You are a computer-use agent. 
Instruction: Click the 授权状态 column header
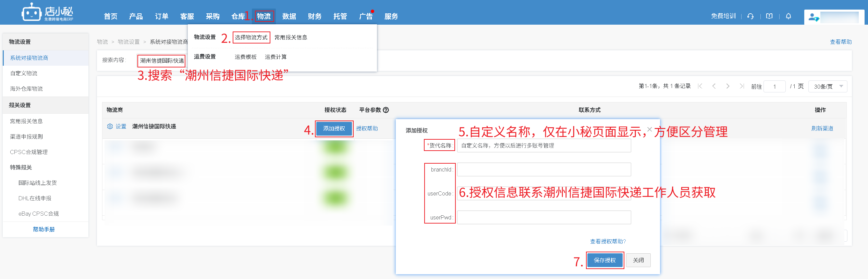click(335, 110)
